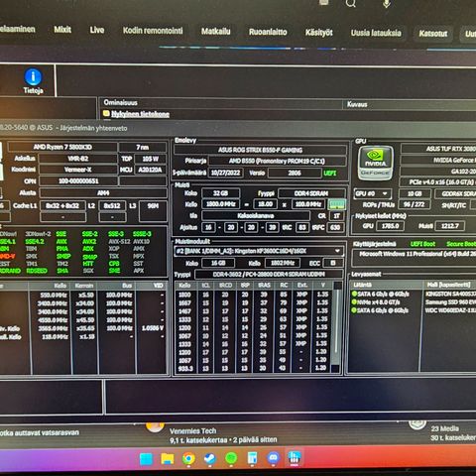Click the blue Tietoja info icon
476x476 pixels.
point(33,76)
